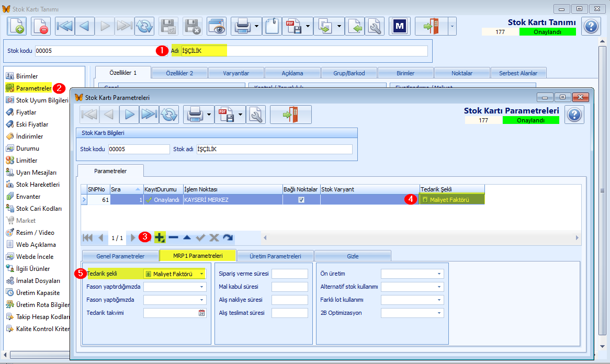610x364 pixels.
Task: Open the 2B Optimizasyon dropdown
Action: click(x=439, y=313)
